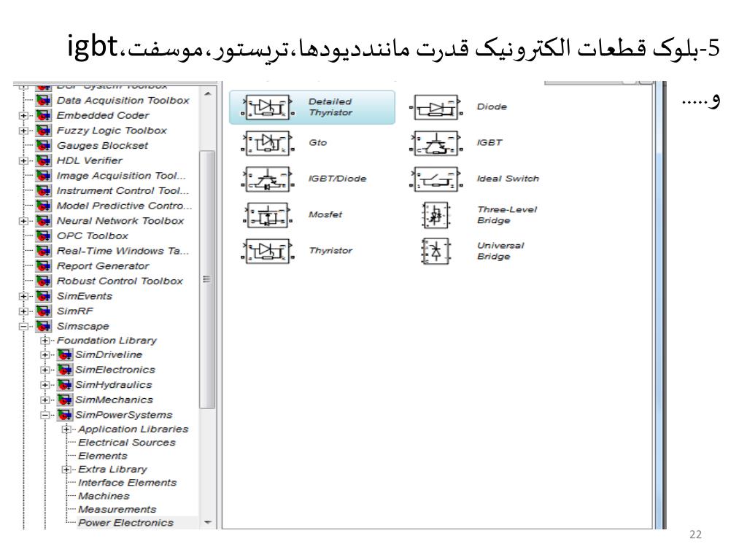Expand the SimElectronics tree node
This screenshot has width=747, height=560.
[x=44, y=370]
